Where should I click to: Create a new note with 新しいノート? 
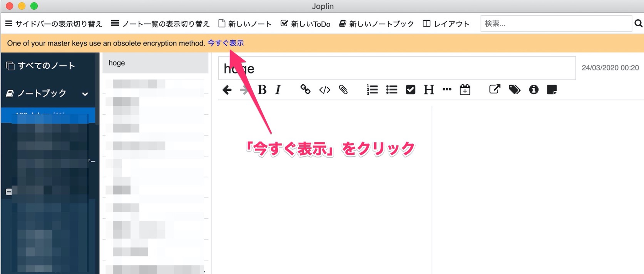click(x=245, y=24)
